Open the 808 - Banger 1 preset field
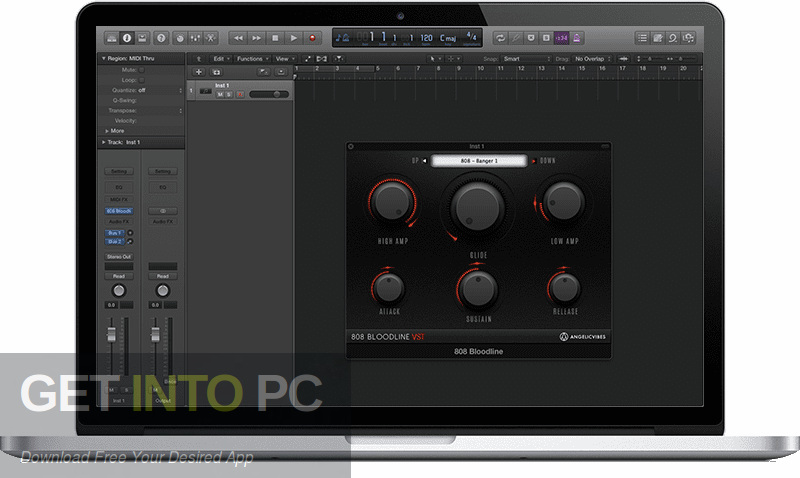This screenshot has width=800, height=478. pyautogui.click(x=479, y=161)
